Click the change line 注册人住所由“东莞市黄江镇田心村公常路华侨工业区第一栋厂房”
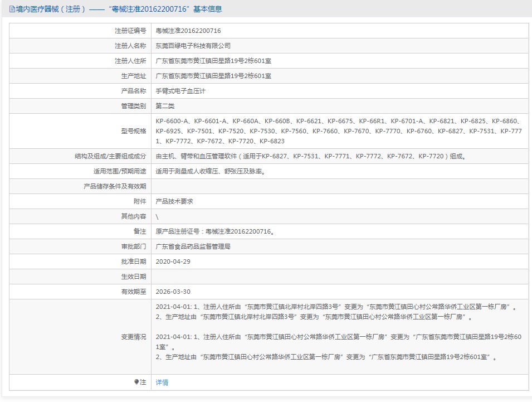This screenshot has width=532, height=402. pyautogui.click(x=339, y=342)
